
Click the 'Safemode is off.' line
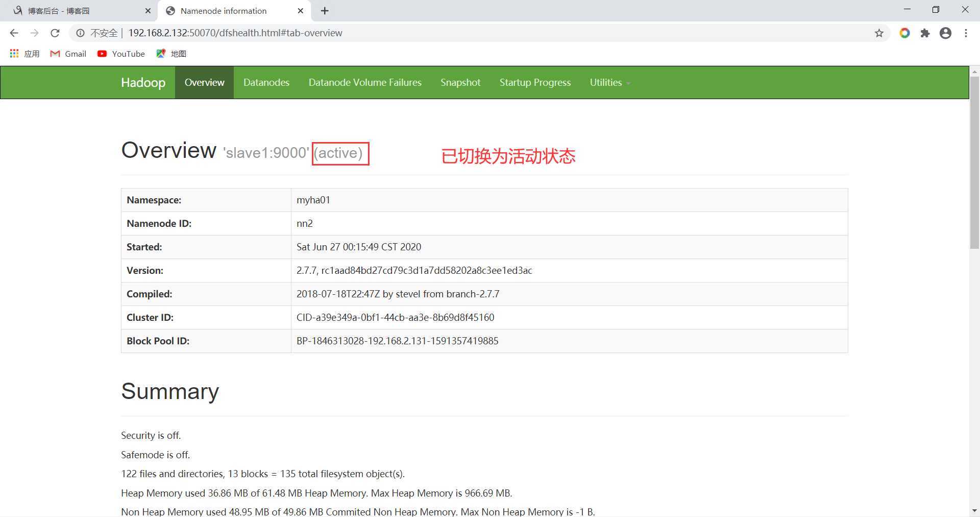pyautogui.click(x=156, y=455)
